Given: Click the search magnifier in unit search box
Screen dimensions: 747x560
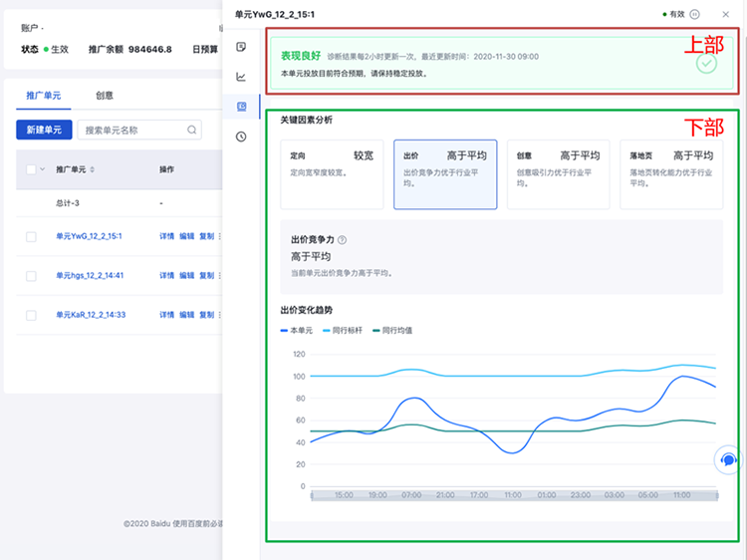Looking at the screenshot, I should pos(191,130).
